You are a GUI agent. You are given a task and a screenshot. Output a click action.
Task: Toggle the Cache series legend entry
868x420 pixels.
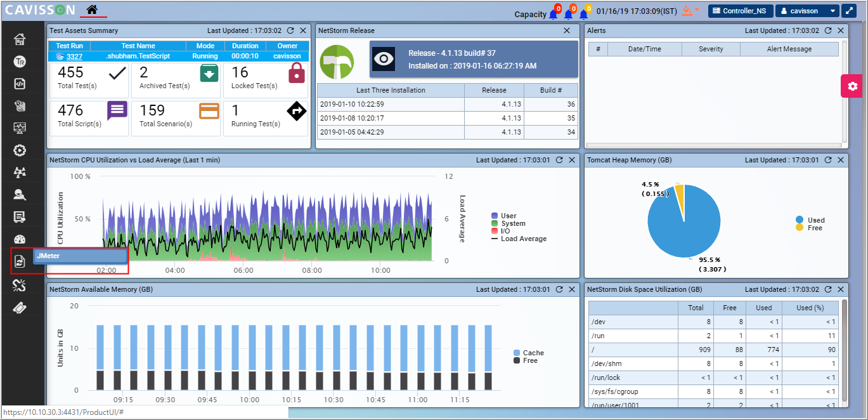pyautogui.click(x=529, y=353)
